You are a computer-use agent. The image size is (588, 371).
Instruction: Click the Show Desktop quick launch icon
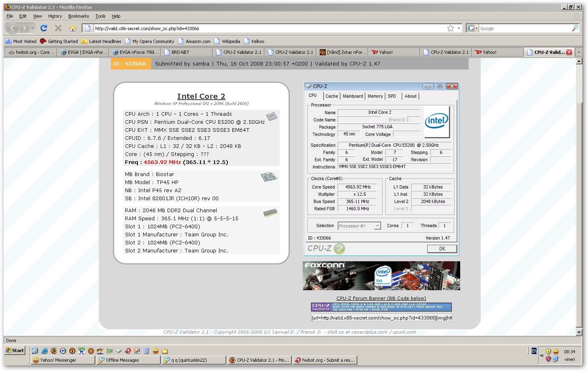point(35,351)
